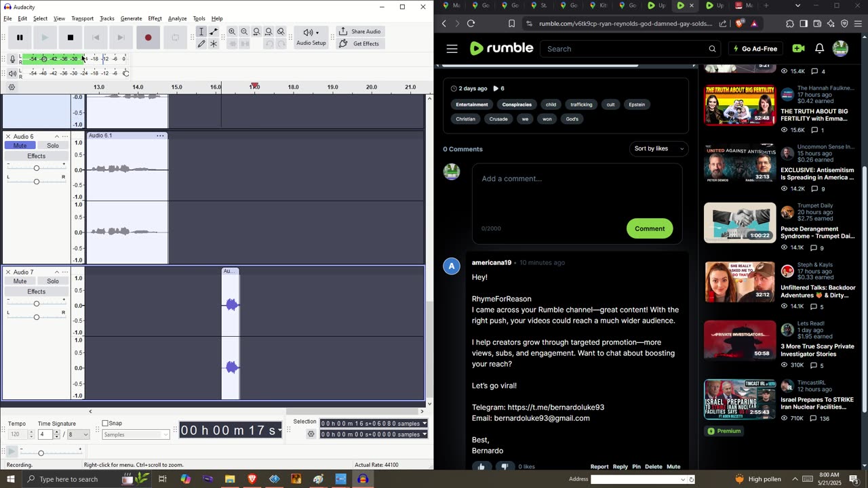Viewport: 868px width, 488px height.
Task: Collapse the Audio 6 track
Action: pyautogui.click(x=56, y=136)
